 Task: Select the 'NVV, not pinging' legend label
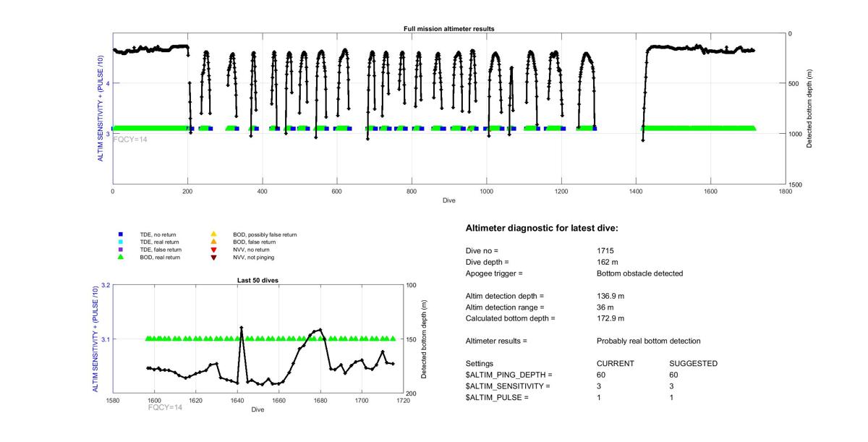253,257
